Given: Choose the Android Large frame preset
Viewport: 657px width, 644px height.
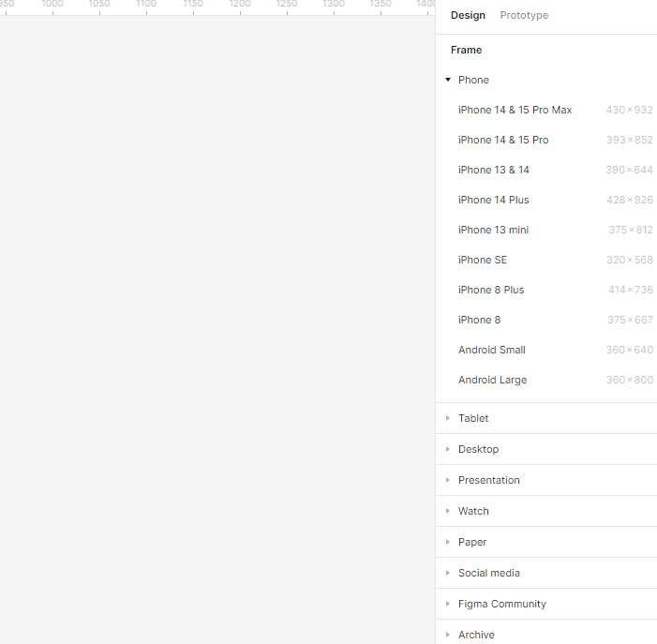Looking at the screenshot, I should pos(546,380).
